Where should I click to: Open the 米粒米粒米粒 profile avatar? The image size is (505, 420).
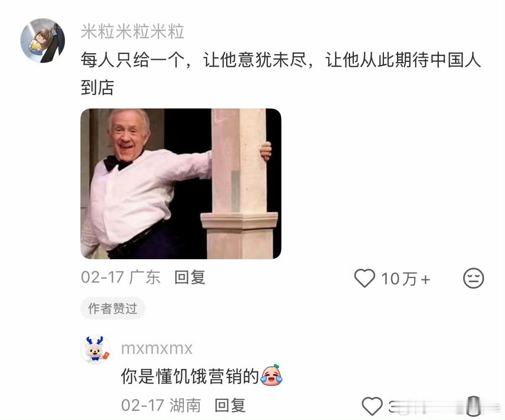[x=43, y=41]
